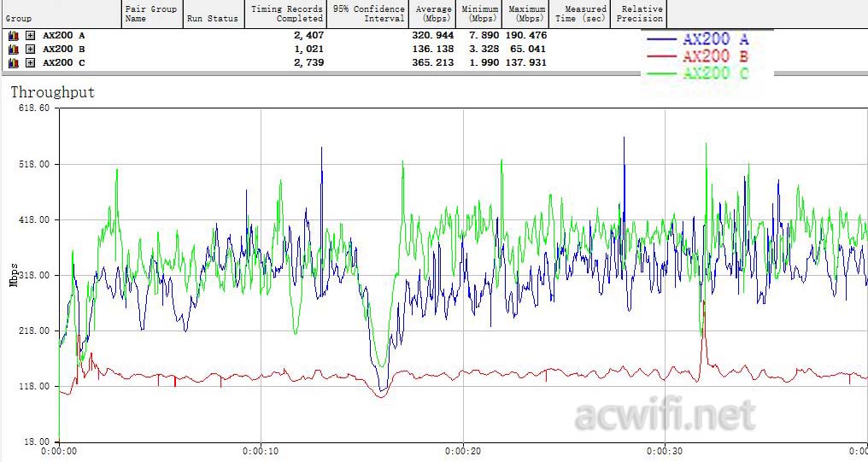Click the red AX200 B legend entry
Screen dimensions: 868x462
(697, 56)
